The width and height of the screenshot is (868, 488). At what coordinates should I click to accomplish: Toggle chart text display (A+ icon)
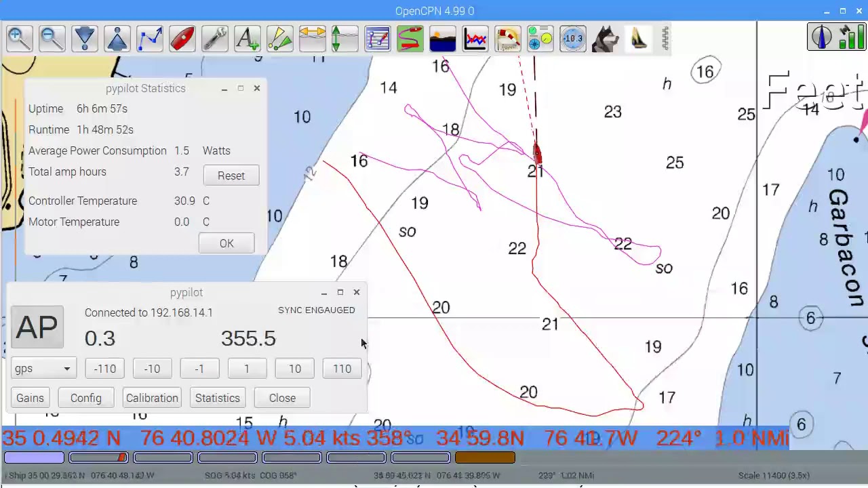pyautogui.click(x=248, y=39)
